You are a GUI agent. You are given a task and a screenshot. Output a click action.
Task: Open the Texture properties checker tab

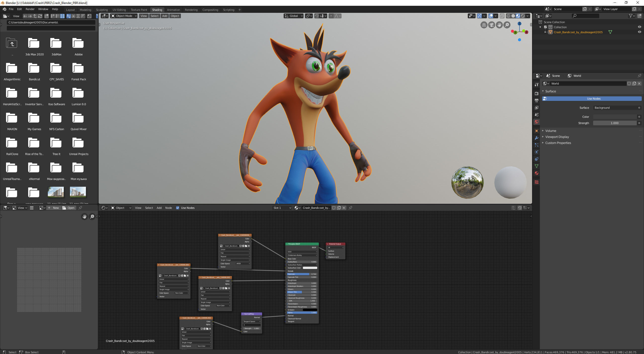pyautogui.click(x=537, y=182)
